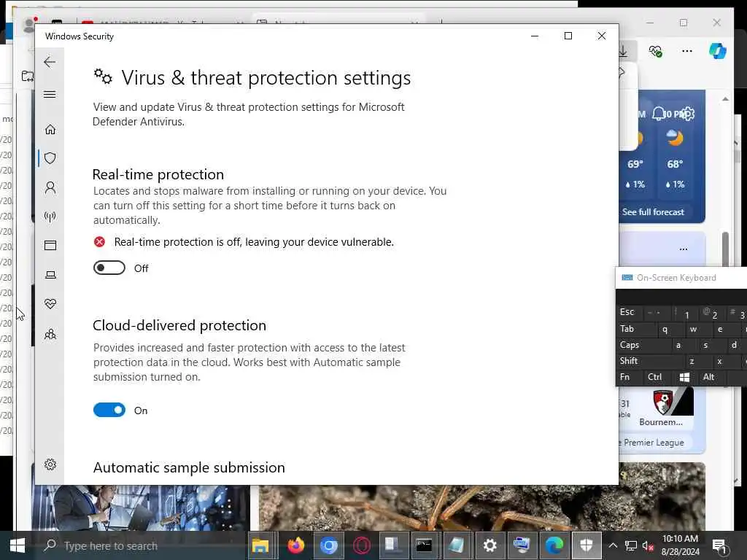Open Edge Settings and more ellipsis
The height and width of the screenshot is (560, 747).
click(x=686, y=51)
